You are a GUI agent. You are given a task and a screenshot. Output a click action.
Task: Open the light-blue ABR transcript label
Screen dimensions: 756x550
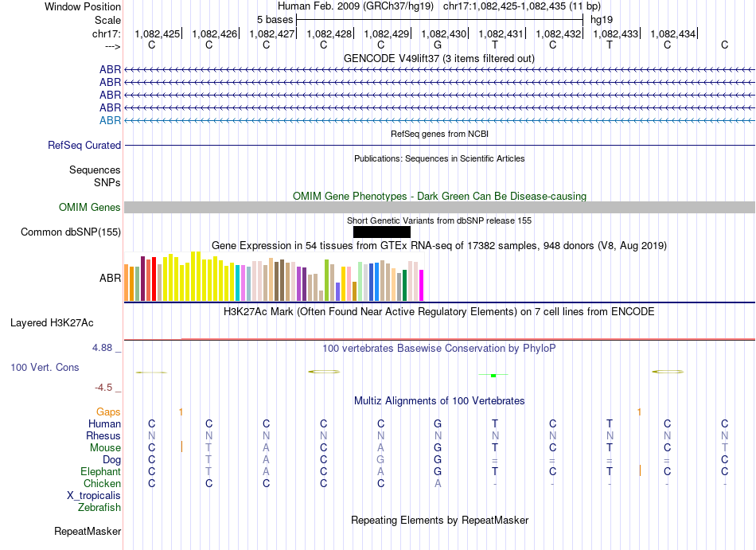click(x=110, y=120)
